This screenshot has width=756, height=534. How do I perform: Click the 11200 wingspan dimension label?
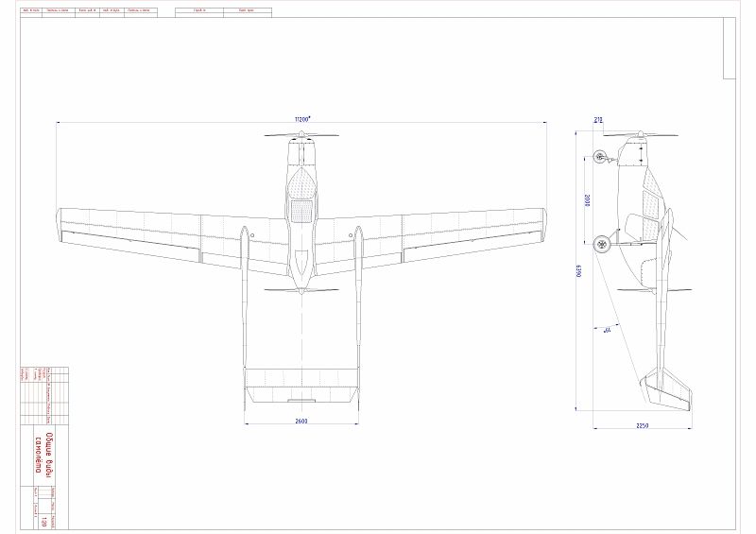pos(301,119)
